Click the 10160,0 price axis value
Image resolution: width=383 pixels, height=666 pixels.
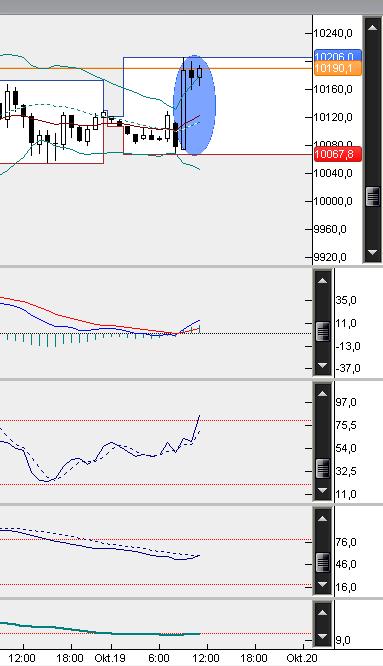[x=333, y=89]
